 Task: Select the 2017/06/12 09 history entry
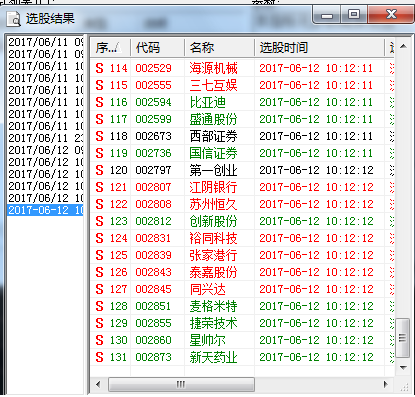click(x=45, y=150)
